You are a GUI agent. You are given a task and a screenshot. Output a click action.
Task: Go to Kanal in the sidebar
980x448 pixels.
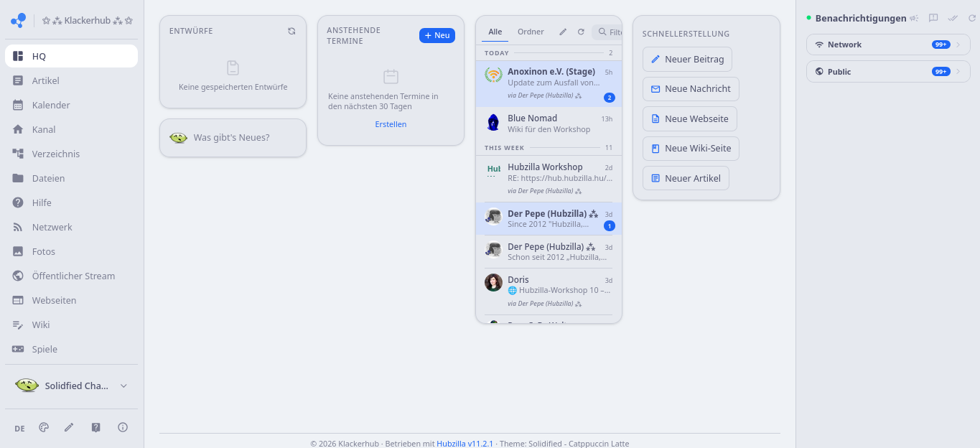71,129
